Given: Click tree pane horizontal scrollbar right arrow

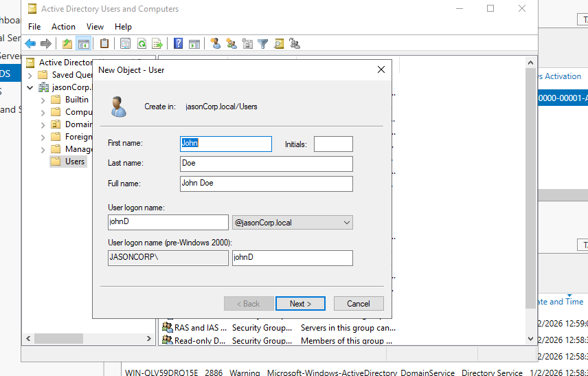Looking at the screenshot, I should coord(149,338).
